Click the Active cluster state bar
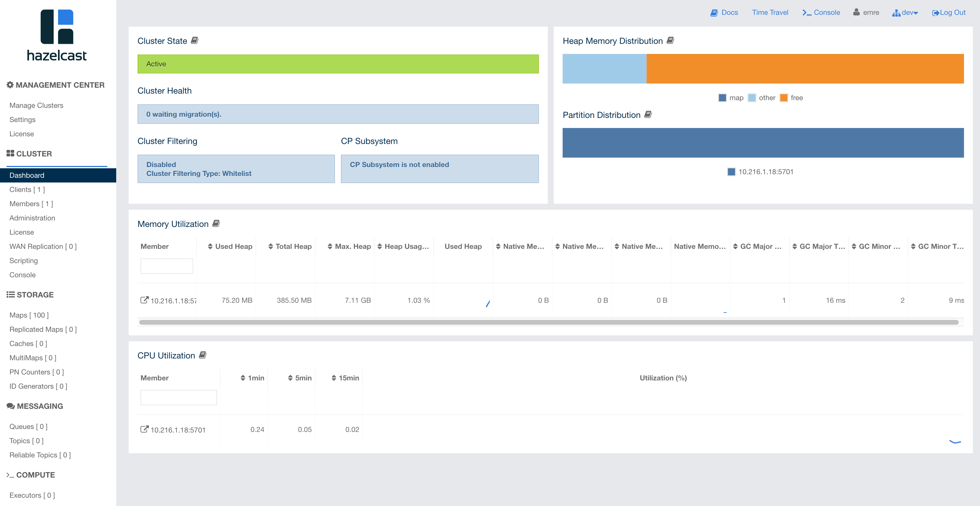This screenshot has height=506, width=980. pyautogui.click(x=338, y=64)
